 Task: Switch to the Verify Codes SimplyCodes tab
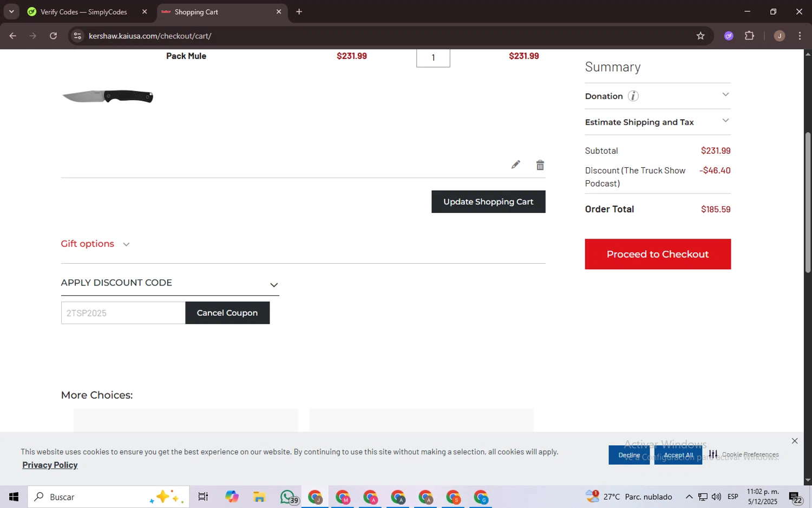[x=84, y=12]
